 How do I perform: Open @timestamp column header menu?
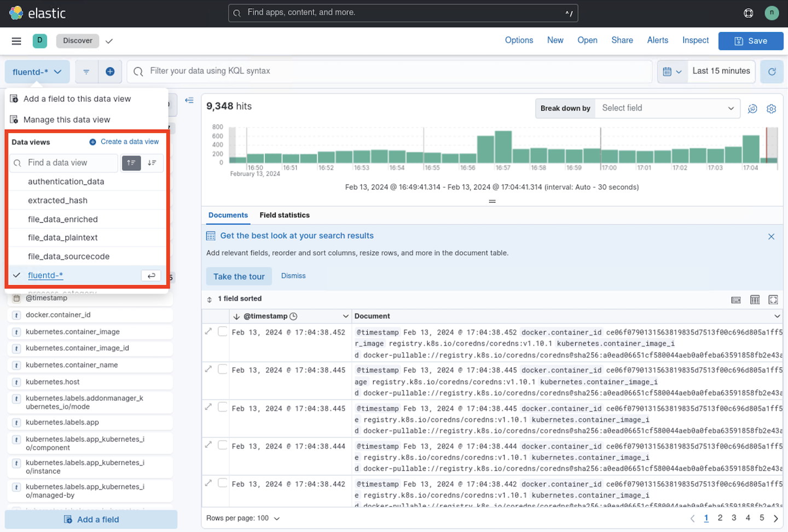coord(345,316)
